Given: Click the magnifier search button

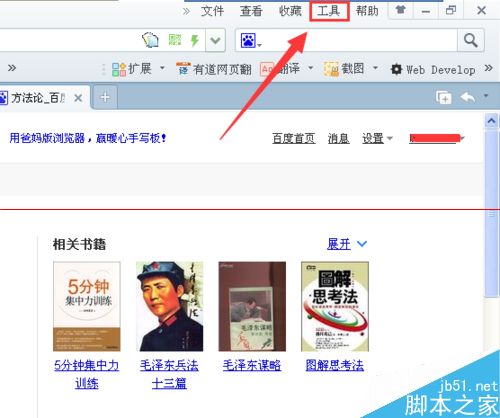Looking at the screenshot, I should 471,41.
